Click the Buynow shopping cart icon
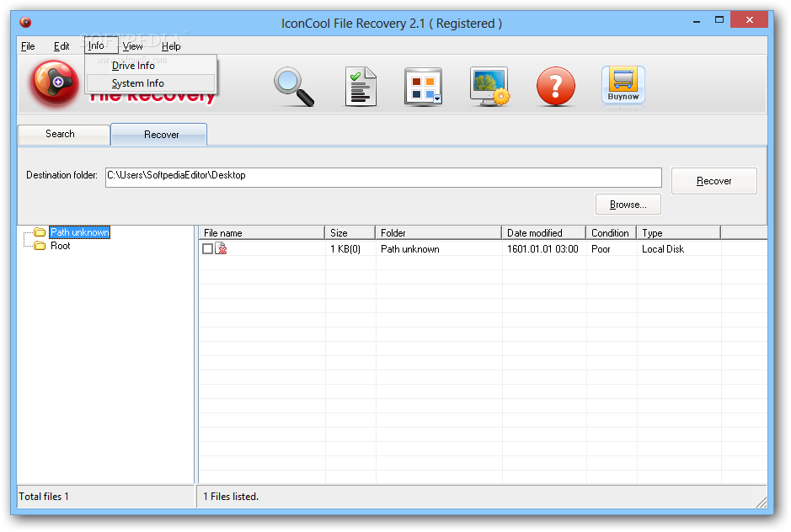 click(623, 85)
